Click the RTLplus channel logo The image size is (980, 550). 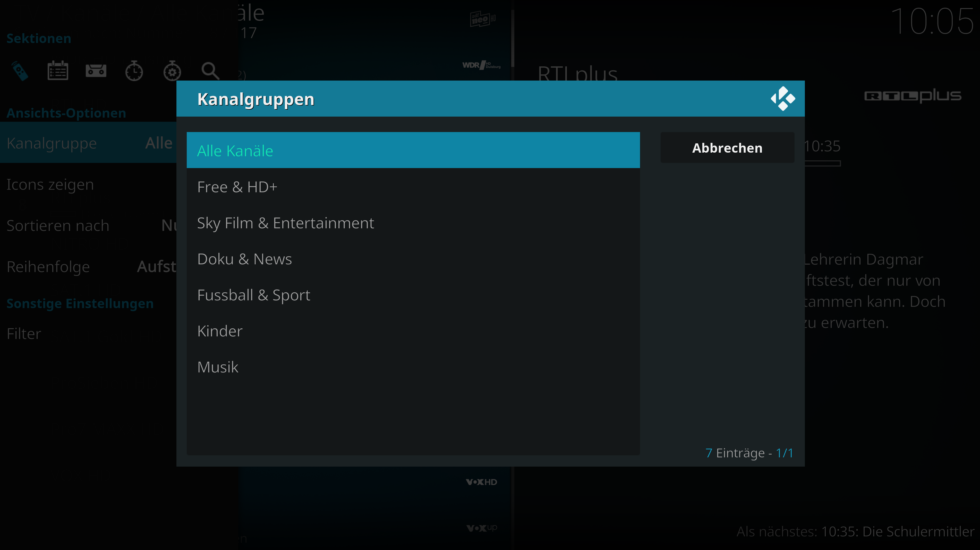pyautogui.click(x=913, y=96)
